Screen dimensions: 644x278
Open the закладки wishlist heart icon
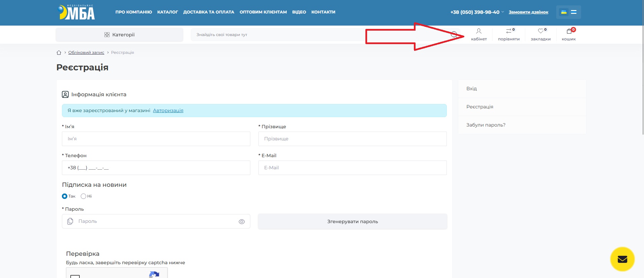(540, 31)
